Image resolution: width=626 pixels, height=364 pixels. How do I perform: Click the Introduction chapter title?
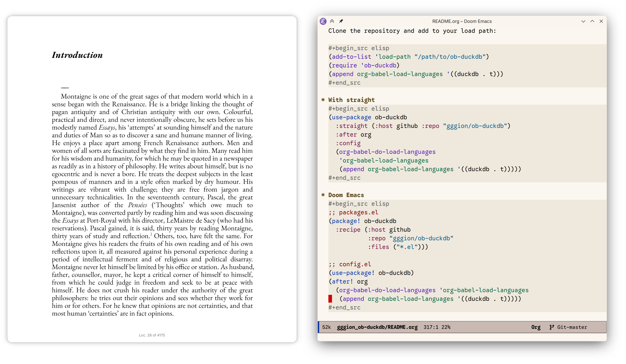pos(77,55)
